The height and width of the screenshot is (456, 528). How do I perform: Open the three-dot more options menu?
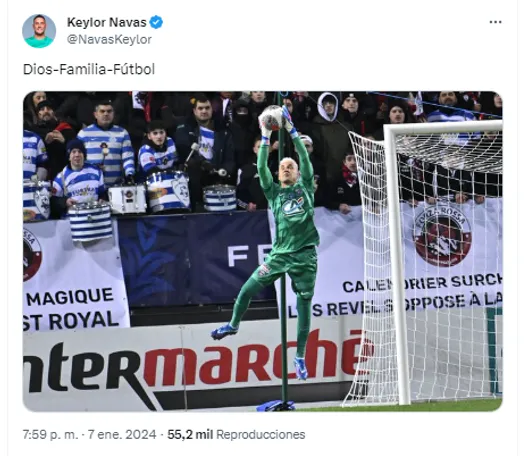495,22
